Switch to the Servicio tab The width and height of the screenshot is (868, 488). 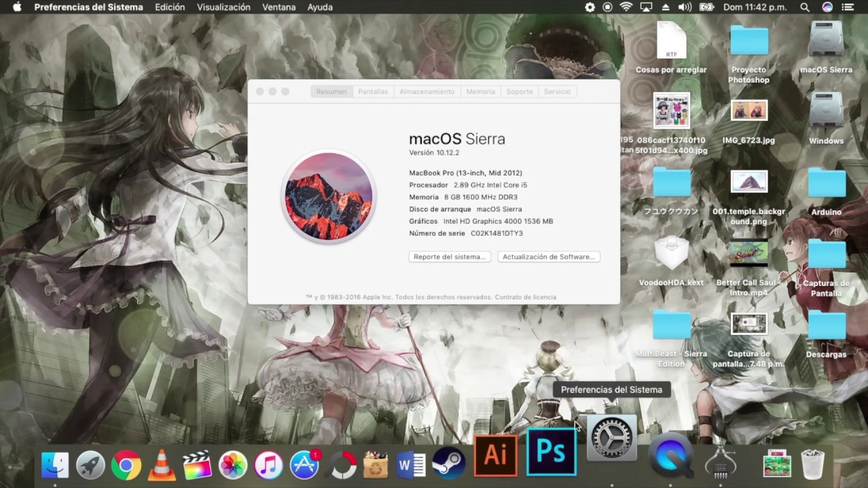[557, 91]
